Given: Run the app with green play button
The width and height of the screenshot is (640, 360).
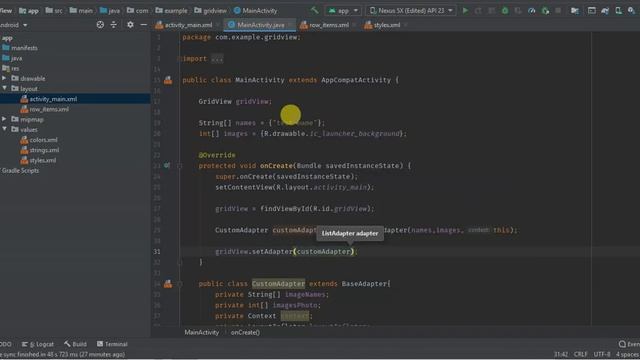Looking at the screenshot, I should pos(465,10).
